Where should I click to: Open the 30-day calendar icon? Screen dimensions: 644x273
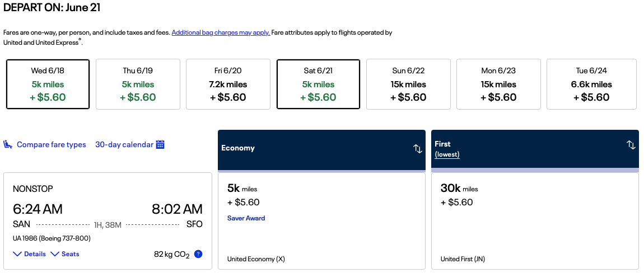coord(160,144)
